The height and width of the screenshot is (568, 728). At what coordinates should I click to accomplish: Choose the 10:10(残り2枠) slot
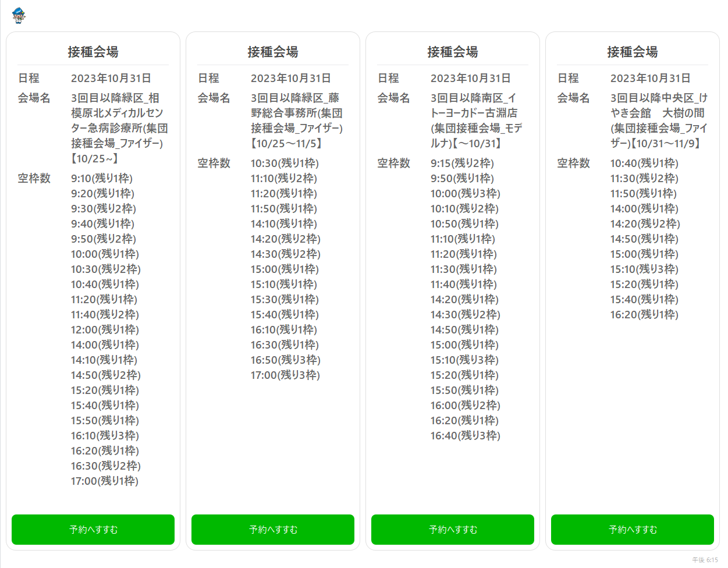coord(464,209)
